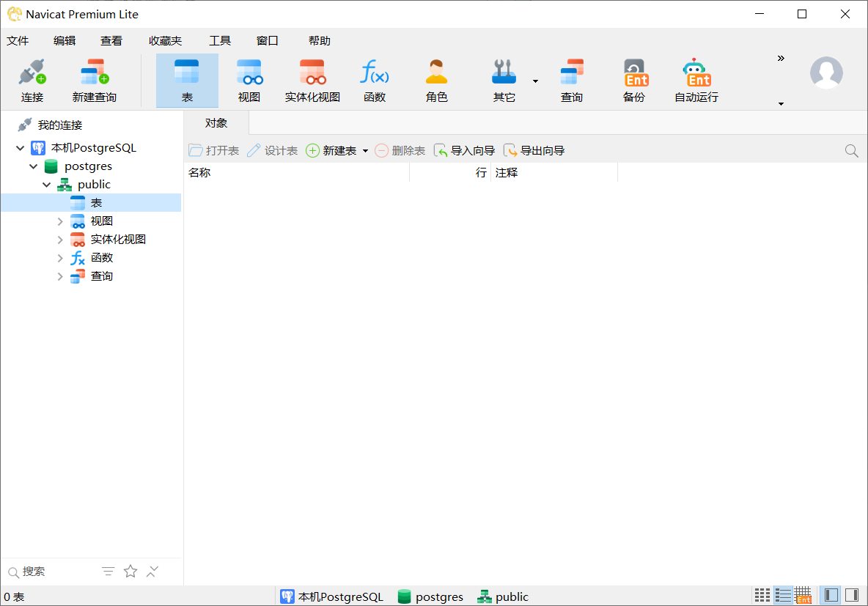
Task: Click the filter icon beside sidebar search
Action: coord(108,571)
